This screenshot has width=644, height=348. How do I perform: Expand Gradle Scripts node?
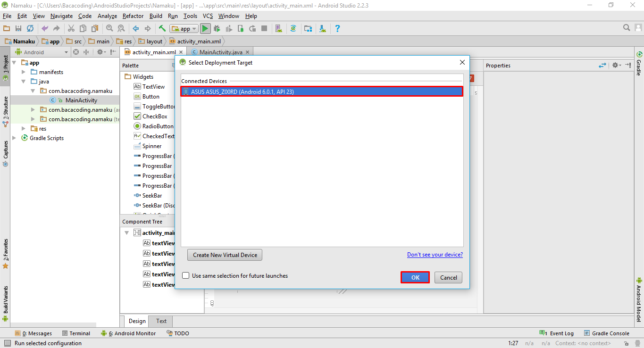14,138
